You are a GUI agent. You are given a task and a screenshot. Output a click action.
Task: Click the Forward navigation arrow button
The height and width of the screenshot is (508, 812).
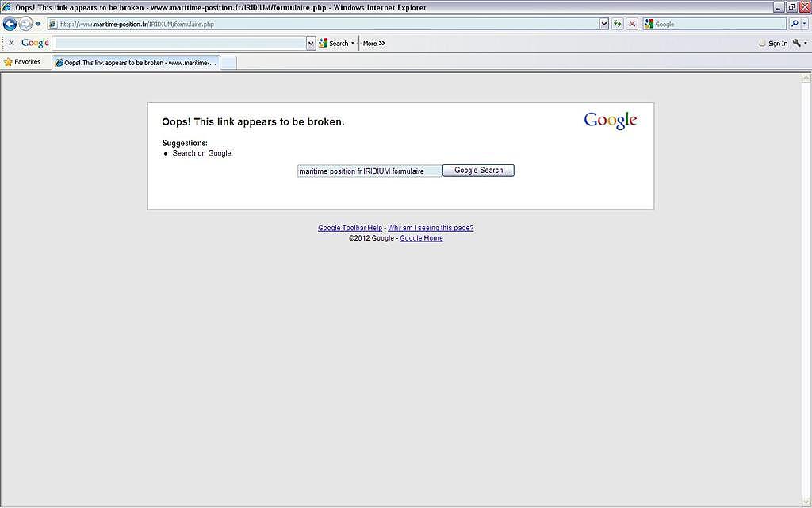[25, 24]
